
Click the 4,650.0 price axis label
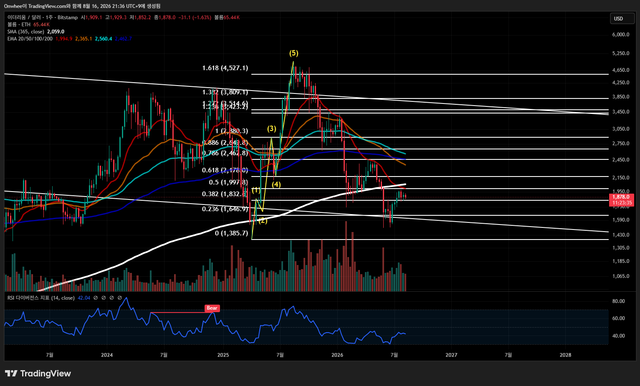point(621,70)
